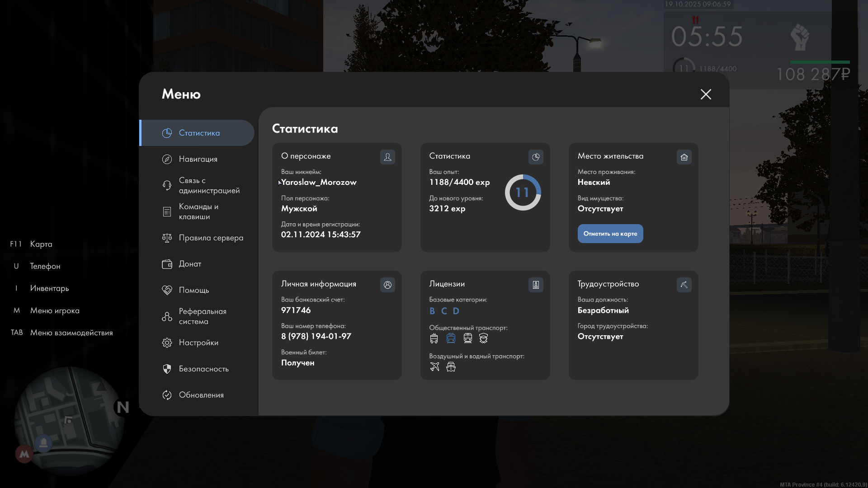Click the account icon in Личная информация card
Image resolution: width=868 pixels, height=488 pixels.
387,285
